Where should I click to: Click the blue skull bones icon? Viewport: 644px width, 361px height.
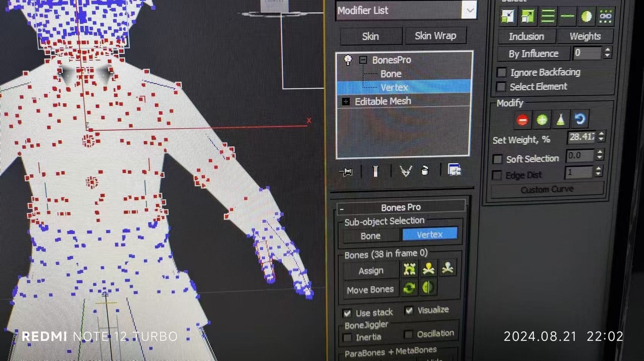448,268
